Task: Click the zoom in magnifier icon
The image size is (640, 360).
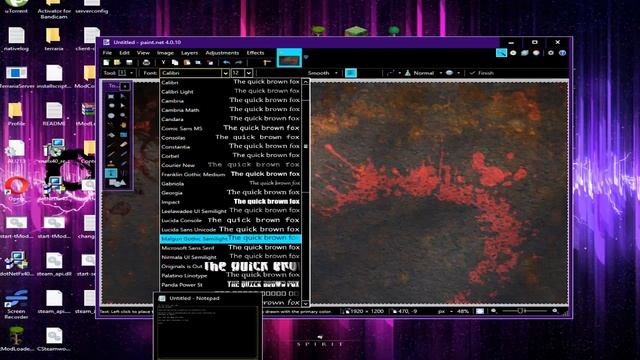Action: [555, 311]
